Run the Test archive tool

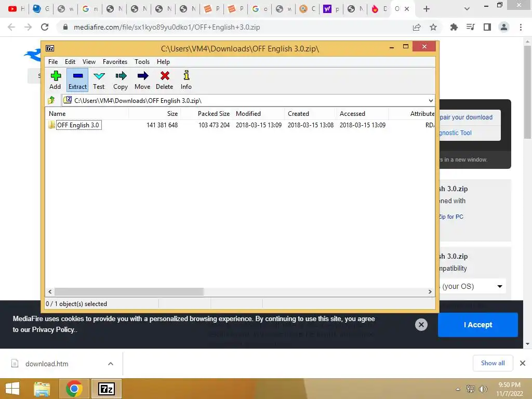pyautogui.click(x=99, y=80)
